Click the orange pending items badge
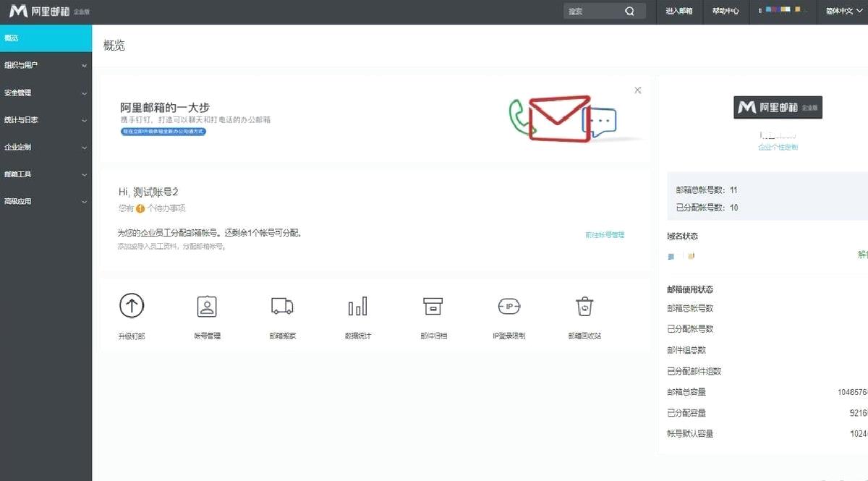 pyautogui.click(x=140, y=209)
